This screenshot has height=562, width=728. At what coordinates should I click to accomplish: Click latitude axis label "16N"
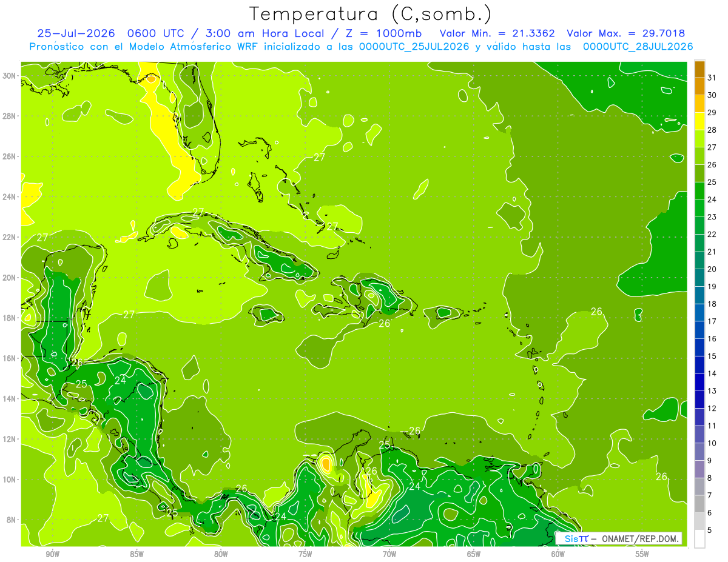[x=9, y=358]
